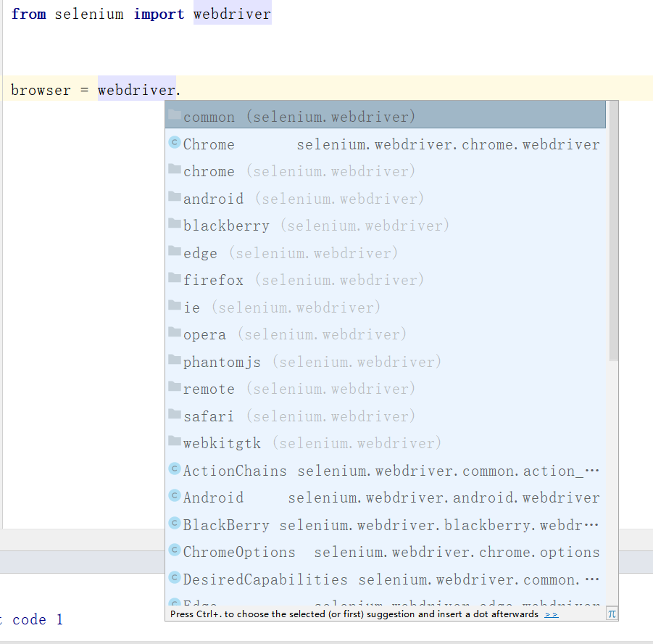
Task: Select the 'android' package suggestion
Action: [x=386, y=199]
